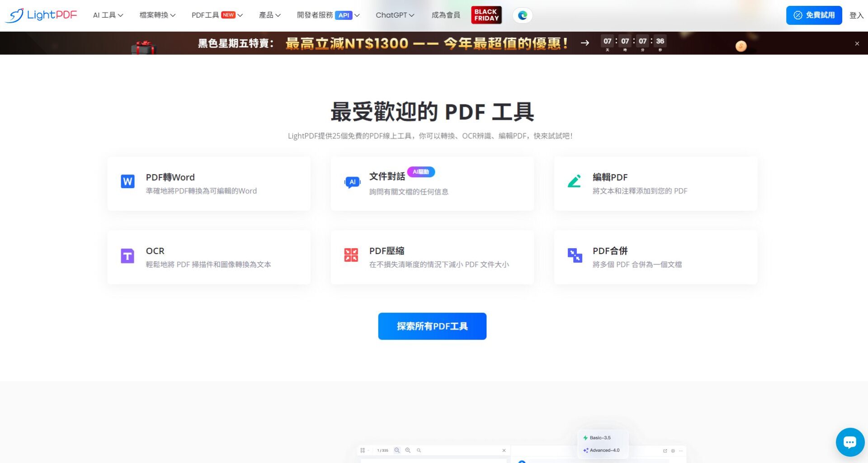Open the 檔案轉換 dropdown menu

pos(157,15)
